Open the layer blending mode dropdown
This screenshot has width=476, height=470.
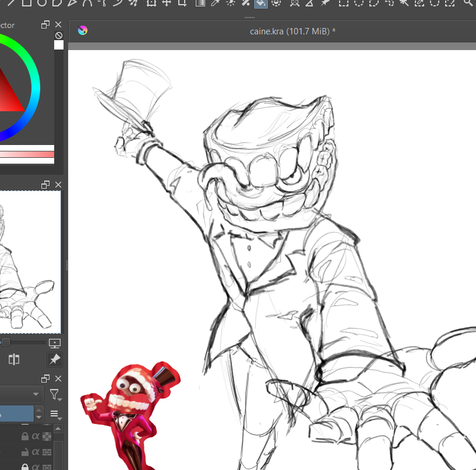pos(21,394)
